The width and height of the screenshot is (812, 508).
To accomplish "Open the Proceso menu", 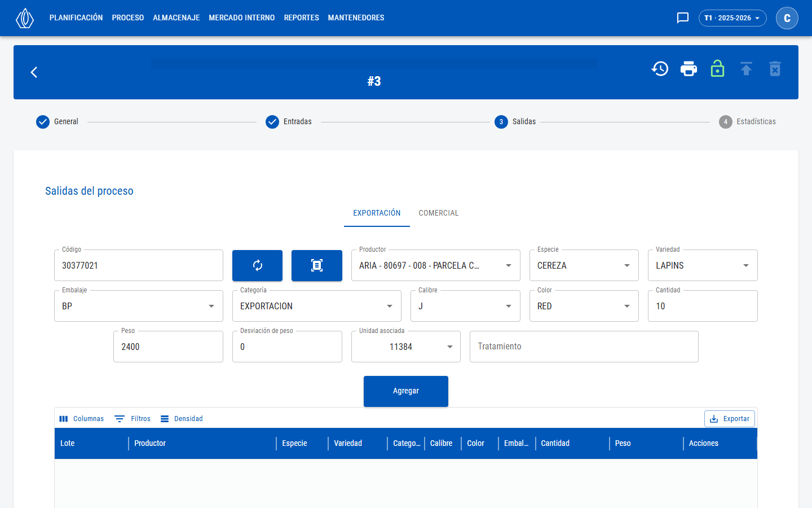I will (x=128, y=18).
